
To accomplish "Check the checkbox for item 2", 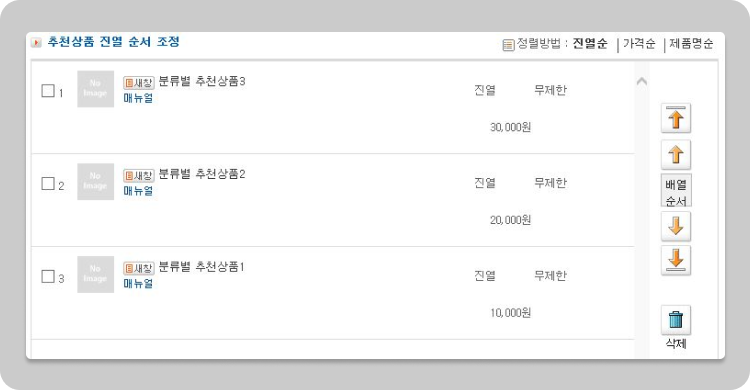I will (x=48, y=183).
